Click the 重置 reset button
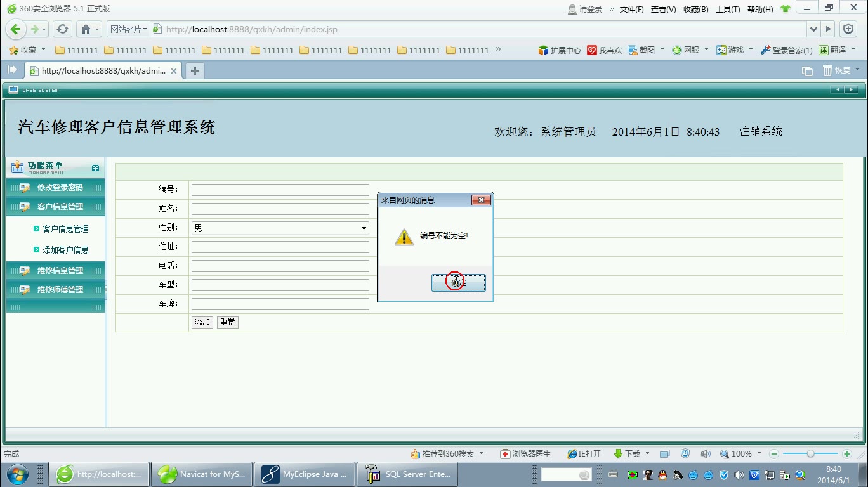868x487 pixels. 227,322
